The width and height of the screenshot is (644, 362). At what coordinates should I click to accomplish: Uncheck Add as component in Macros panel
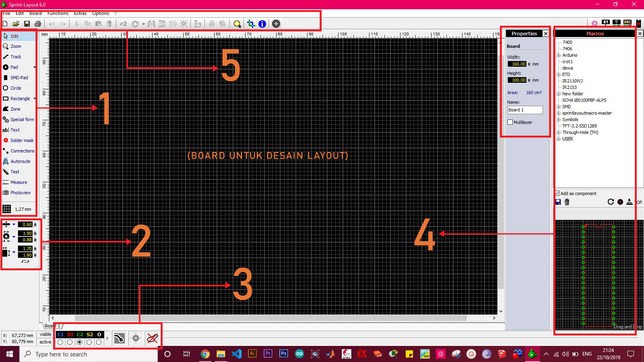557,193
